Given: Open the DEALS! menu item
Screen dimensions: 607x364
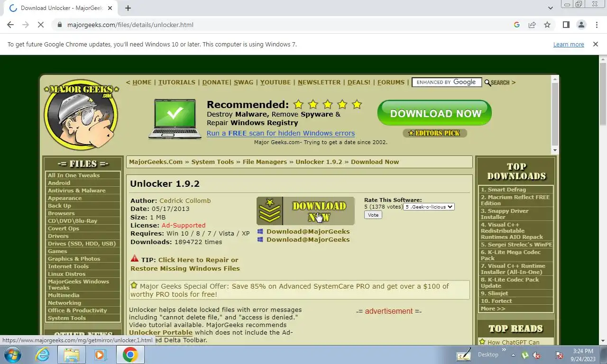Looking at the screenshot, I should tap(359, 82).
